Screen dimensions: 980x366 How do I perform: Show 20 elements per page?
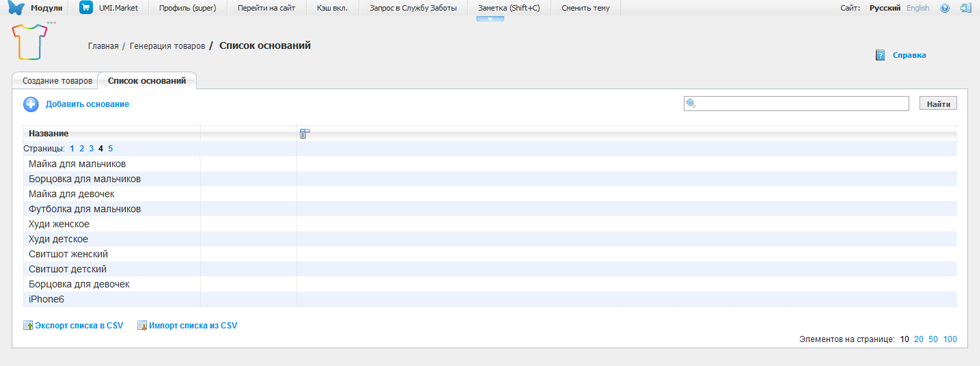pyautogui.click(x=919, y=339)
